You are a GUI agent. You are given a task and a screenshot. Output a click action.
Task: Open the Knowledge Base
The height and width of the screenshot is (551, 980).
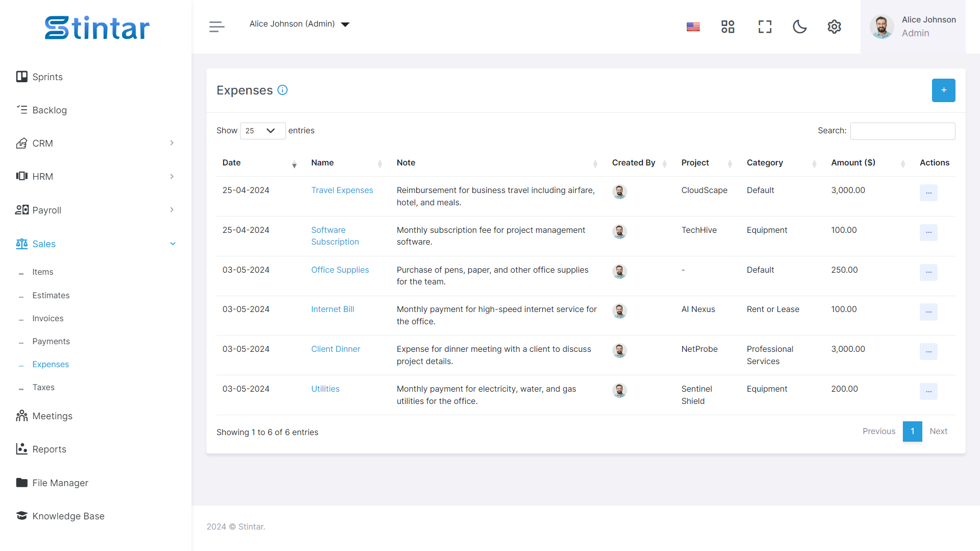60,516
